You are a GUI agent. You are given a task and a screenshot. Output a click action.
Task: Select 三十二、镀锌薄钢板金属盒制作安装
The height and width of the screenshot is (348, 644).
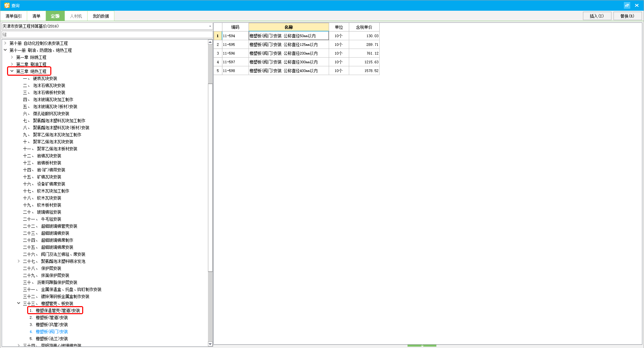click(x=56, y=296)
